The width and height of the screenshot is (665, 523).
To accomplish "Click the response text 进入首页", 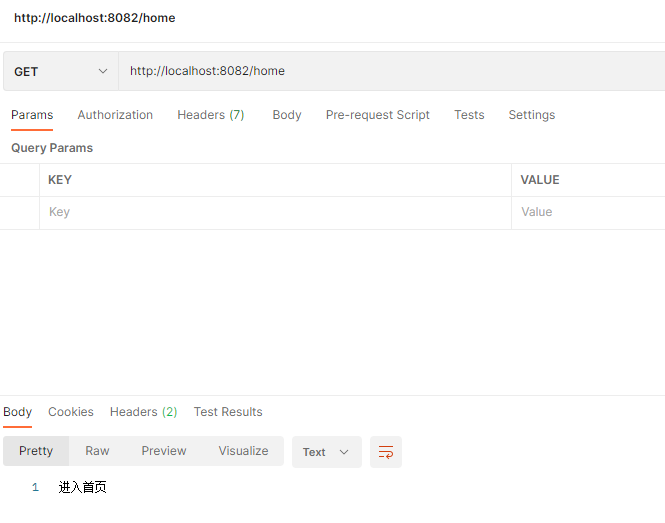I will click(x=82, y=487).
